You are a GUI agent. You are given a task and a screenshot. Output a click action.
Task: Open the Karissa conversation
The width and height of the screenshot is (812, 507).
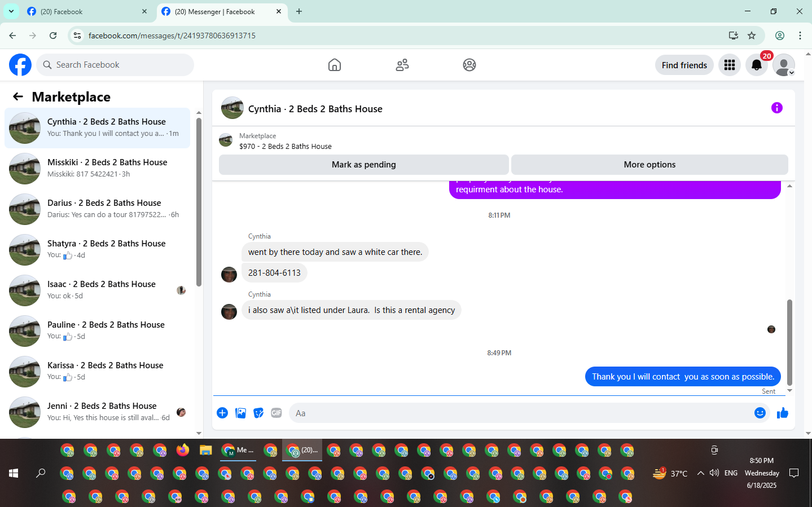point(98,372)
